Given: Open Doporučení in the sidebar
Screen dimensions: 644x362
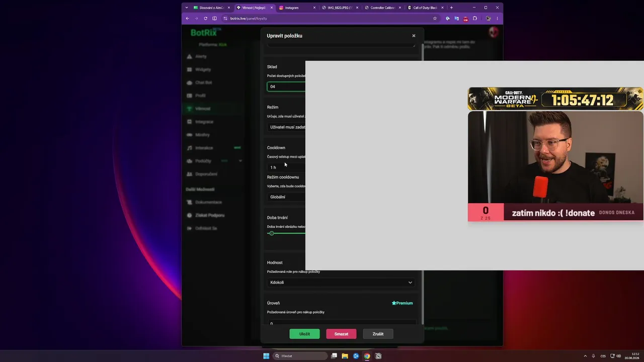Looking at the screenshot, I should pyautogui.click(x=206, y=174).
